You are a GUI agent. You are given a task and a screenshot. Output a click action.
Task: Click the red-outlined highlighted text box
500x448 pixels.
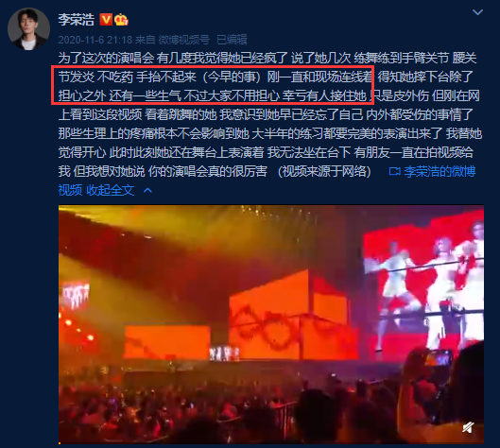pos(213,85)
